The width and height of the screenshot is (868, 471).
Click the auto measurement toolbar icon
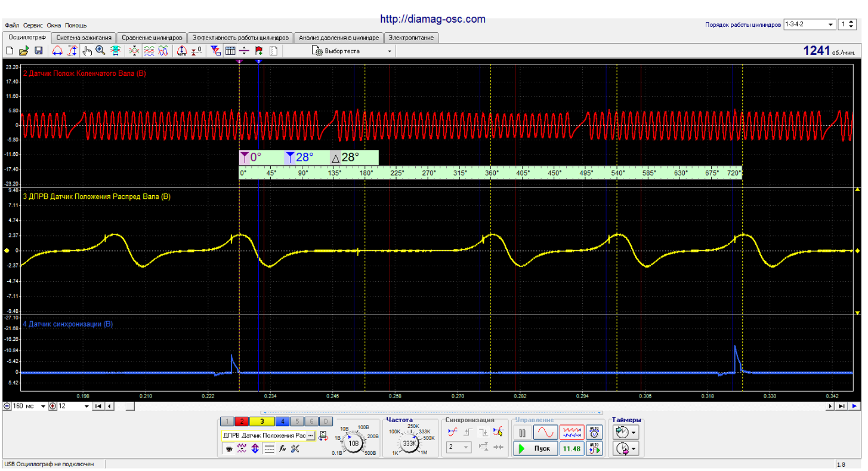(183, 51)
